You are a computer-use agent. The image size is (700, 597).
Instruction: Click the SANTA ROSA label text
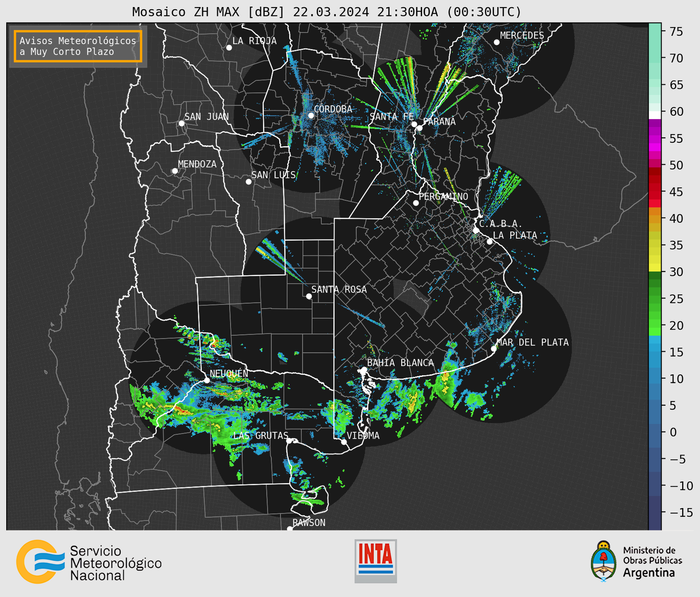tap(339, 289)
